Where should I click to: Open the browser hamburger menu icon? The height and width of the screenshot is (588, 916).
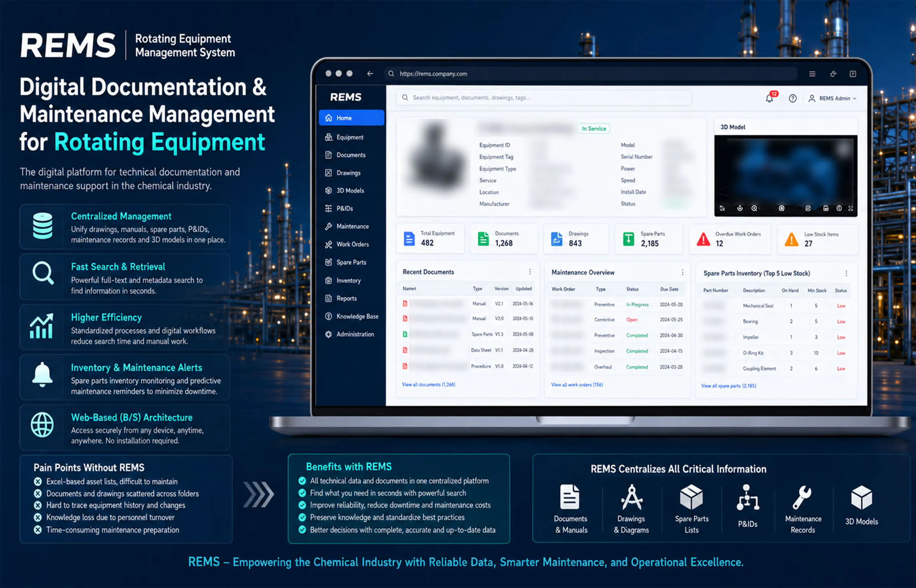point(812,74)
